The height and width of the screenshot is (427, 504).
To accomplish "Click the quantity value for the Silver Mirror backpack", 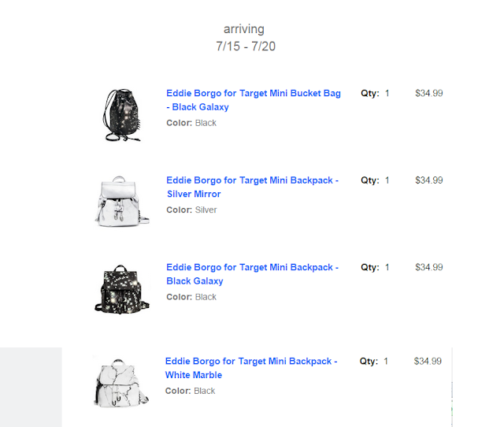I will point(387,180).
